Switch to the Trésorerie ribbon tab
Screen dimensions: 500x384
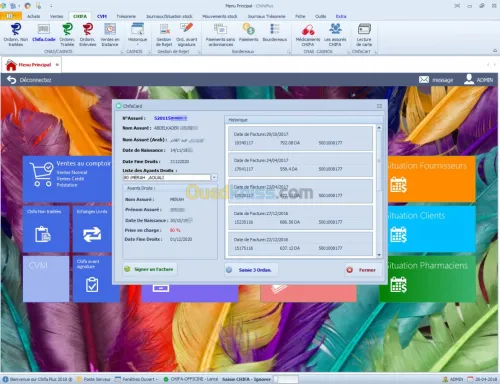point(126,16)
